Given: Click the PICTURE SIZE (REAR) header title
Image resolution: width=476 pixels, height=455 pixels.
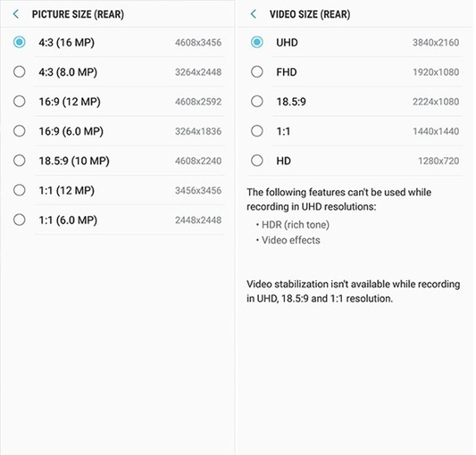Looking at the screenshot, I should pos(78,14).
